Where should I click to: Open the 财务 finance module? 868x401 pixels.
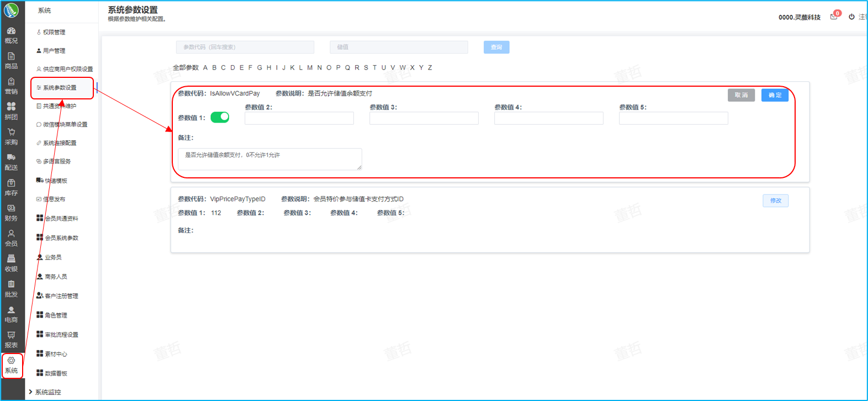11,213
